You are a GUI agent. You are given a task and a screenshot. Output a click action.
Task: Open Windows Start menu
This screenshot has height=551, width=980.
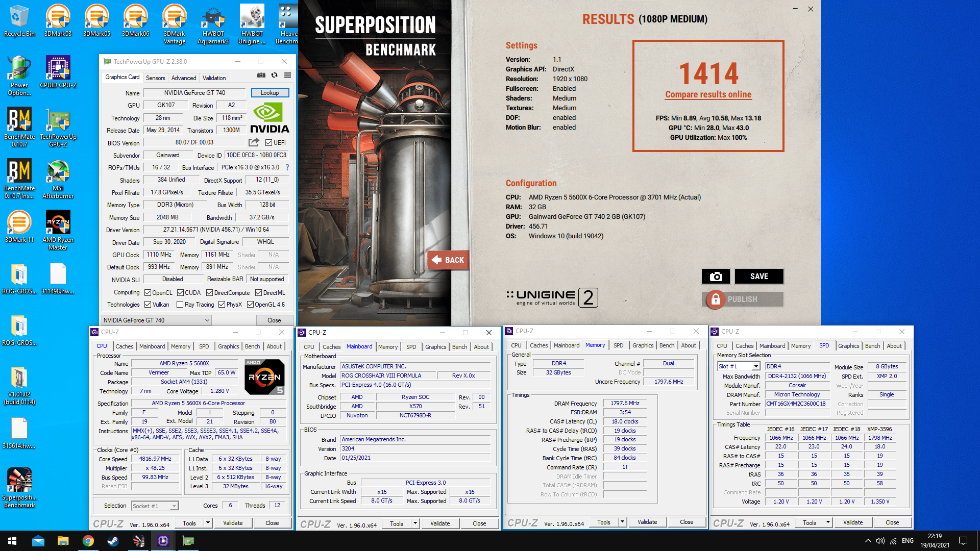[x=12, y=541]
